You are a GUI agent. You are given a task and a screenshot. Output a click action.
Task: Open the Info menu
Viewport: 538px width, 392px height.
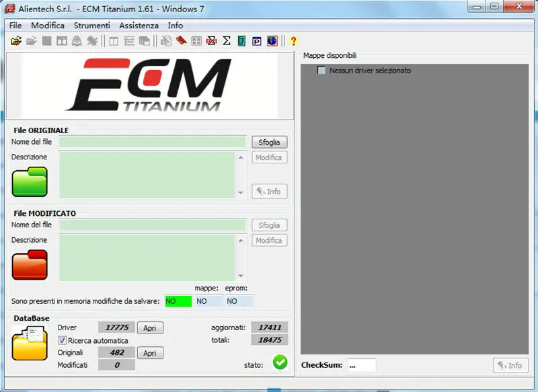click(176, 26)
